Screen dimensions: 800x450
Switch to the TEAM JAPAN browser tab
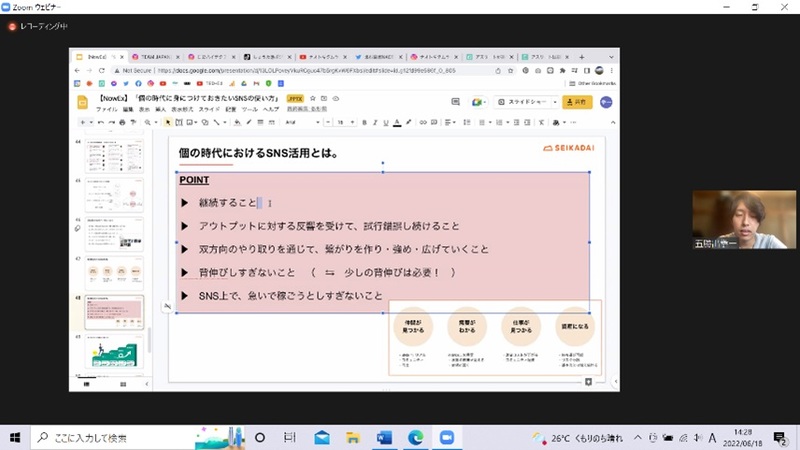pos(156,57)
